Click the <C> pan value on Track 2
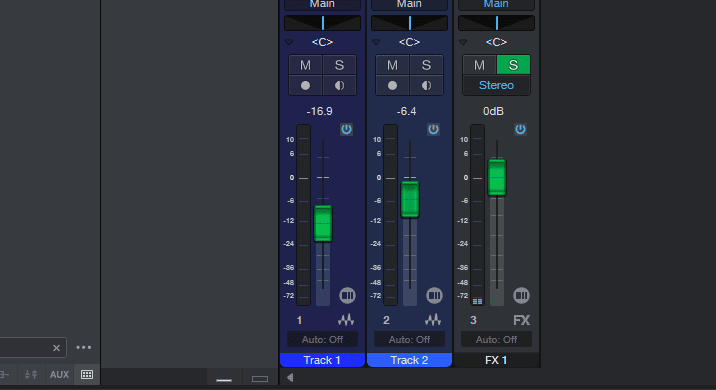Screen dimensions: 716x390 409,42
